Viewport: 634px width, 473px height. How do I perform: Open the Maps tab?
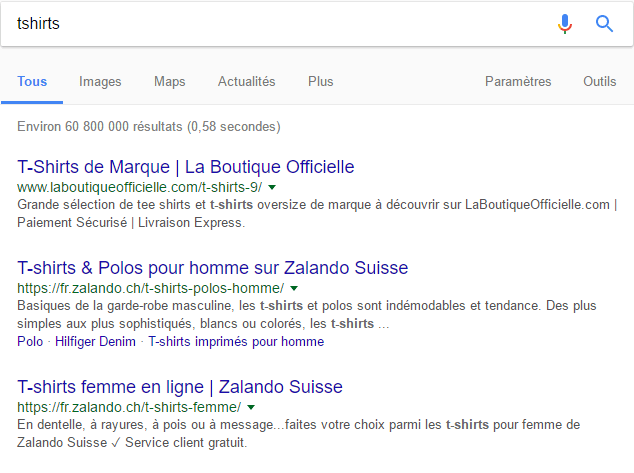[x=169, y=81]
